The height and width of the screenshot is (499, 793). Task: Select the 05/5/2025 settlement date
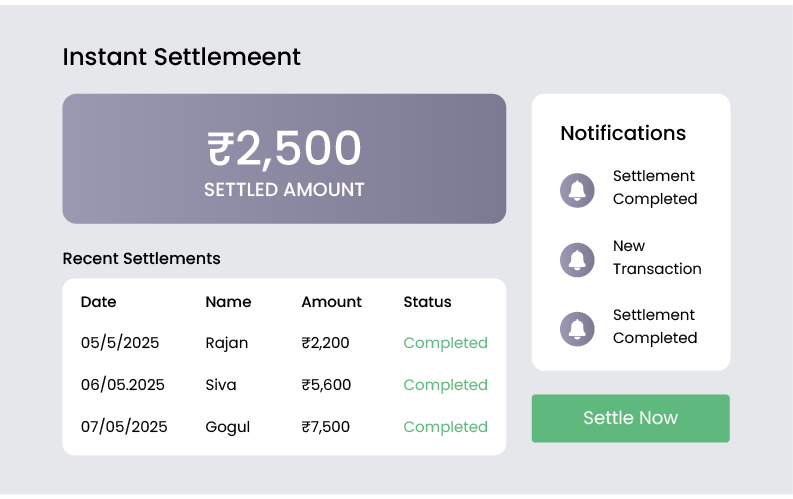tap(119, 343)
